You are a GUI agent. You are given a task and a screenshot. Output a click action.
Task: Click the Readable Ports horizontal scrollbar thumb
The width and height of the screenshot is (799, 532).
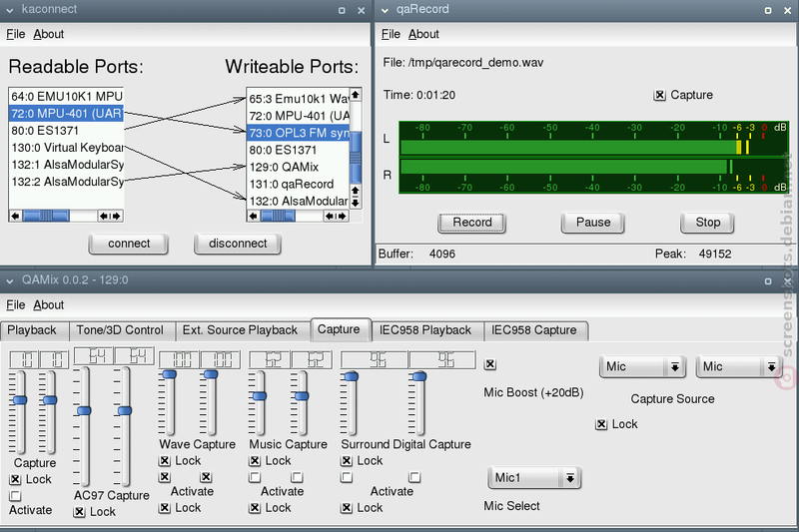click(x=46, y=216)
